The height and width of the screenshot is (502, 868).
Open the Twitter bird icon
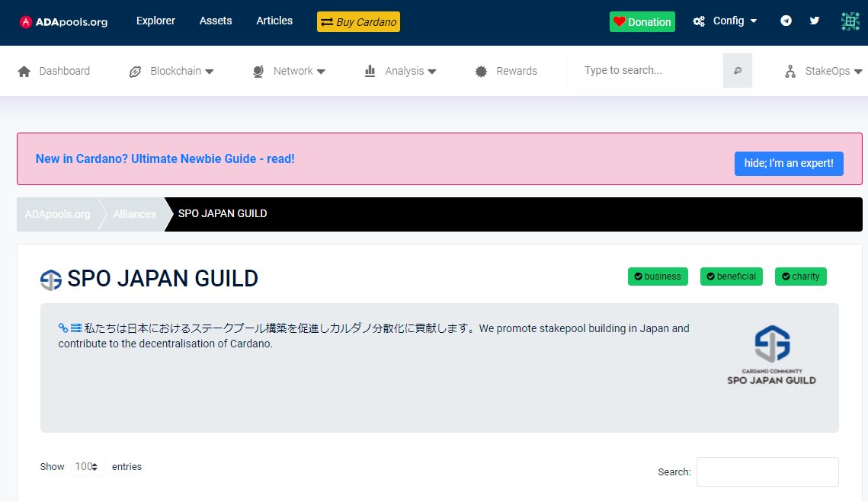pyautogui.click(x=815, y=21)
